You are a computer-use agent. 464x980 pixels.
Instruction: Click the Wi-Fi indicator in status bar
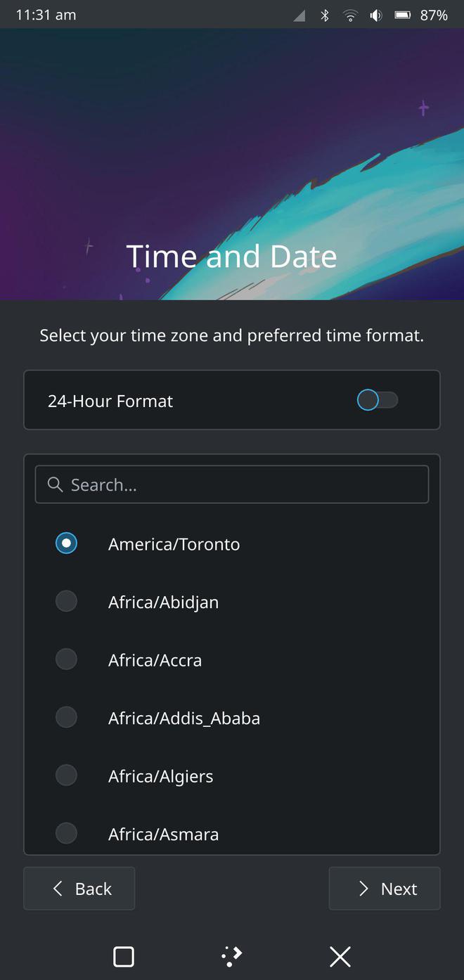(350, 15)
